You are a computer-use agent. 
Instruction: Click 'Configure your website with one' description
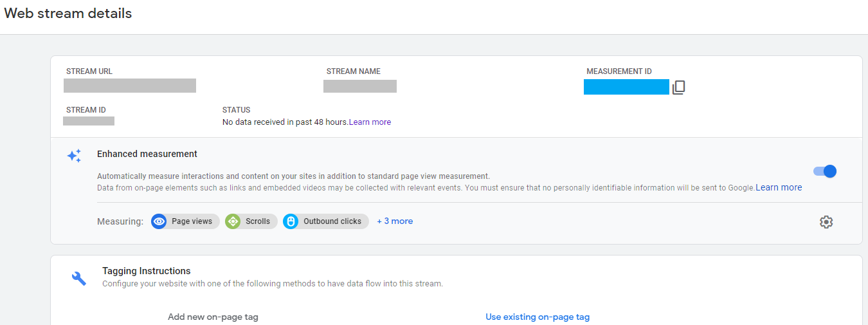(x=273, y=283)
